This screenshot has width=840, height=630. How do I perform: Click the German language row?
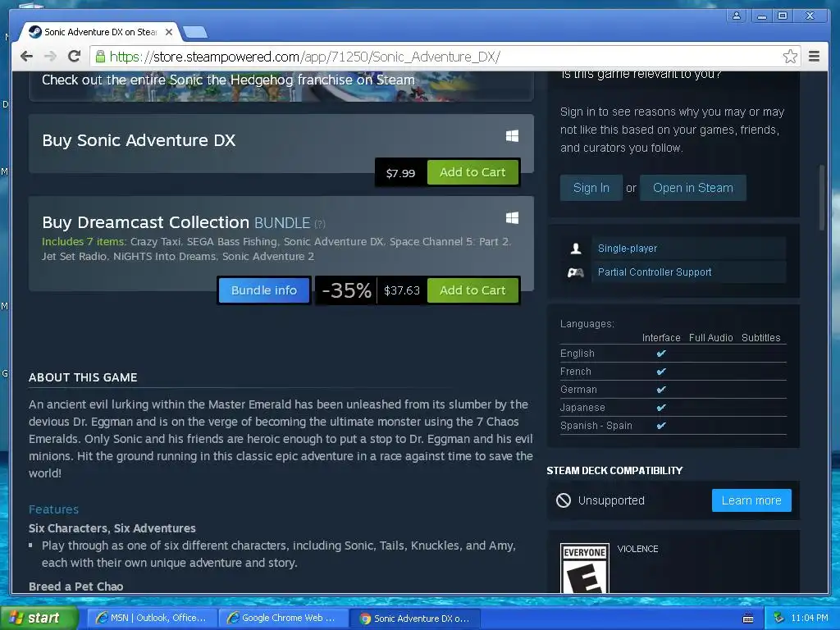point(673,390)
